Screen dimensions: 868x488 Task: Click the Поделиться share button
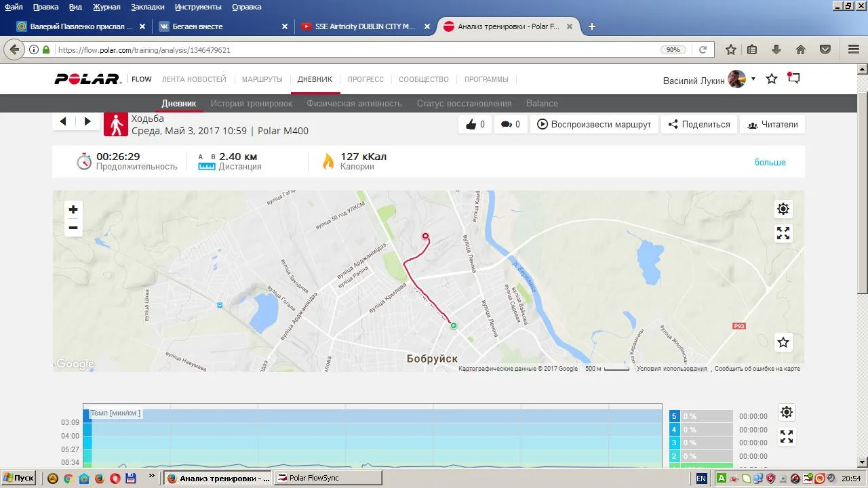[x=699, y=125]
